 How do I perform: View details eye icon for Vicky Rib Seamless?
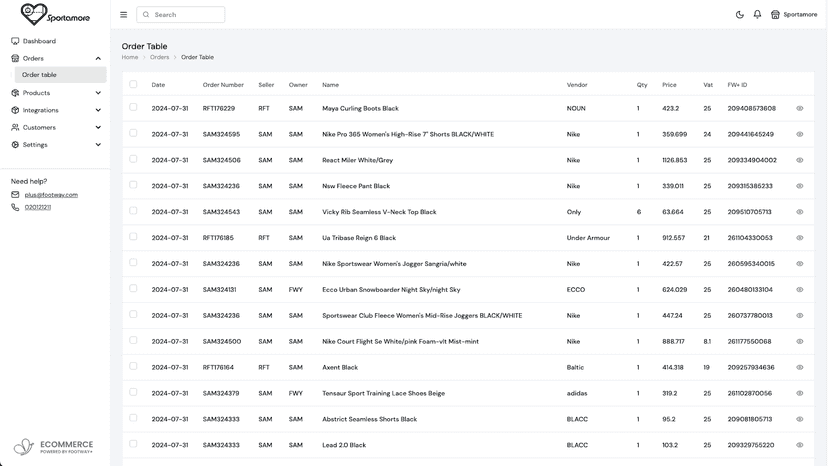pyautogui.click(x=799, y=212)
